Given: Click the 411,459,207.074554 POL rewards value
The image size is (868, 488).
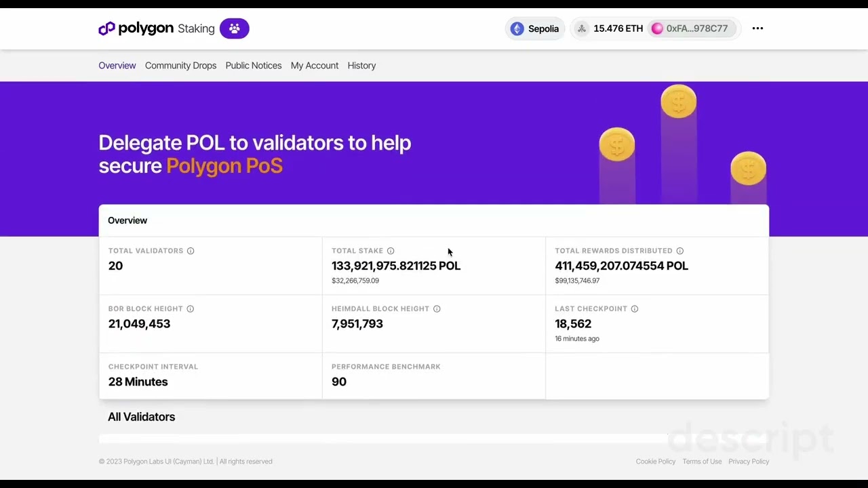Looking at the screenshot, I should (x=622, y=266).
